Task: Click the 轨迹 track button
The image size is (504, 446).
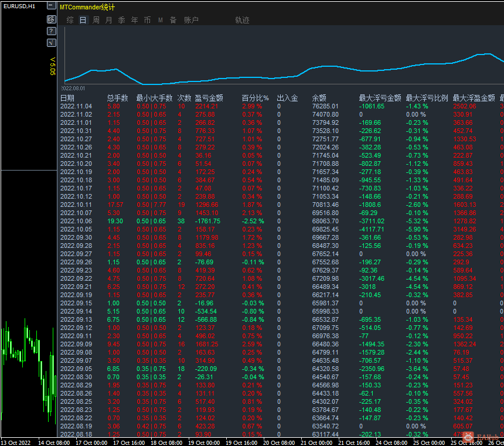Action: click(243, 21)
